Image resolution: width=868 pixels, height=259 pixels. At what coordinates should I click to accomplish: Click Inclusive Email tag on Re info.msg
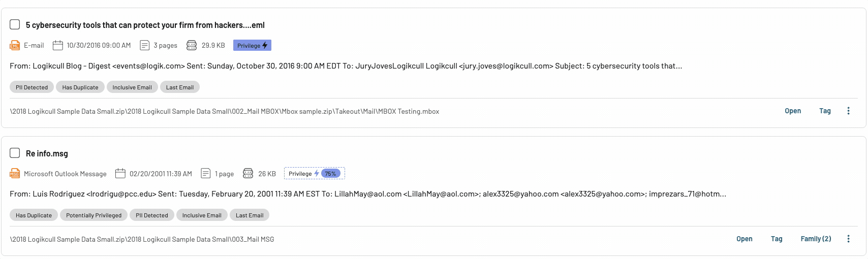pyautogui.click(x=202, y=215)
